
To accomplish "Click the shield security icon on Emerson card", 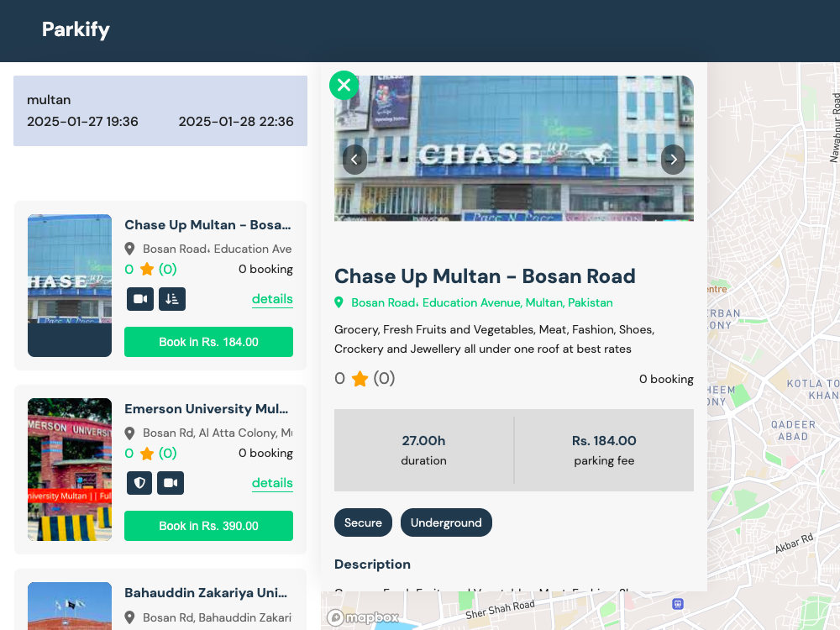I will pyautogui.click(x=139, y=483).
